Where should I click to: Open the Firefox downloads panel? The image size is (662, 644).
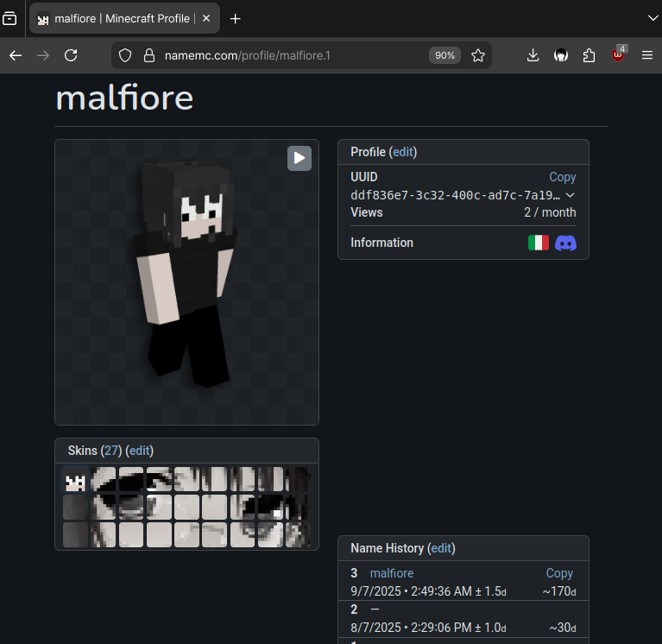pos(533,55)
